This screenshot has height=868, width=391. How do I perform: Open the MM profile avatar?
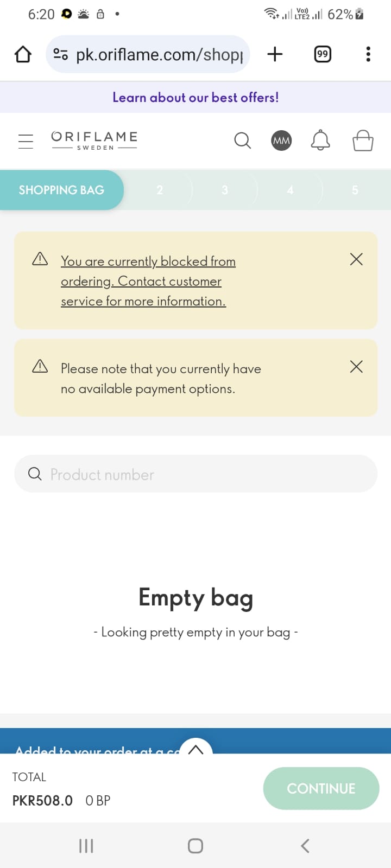pyautogui.click(x=281, y=141)
